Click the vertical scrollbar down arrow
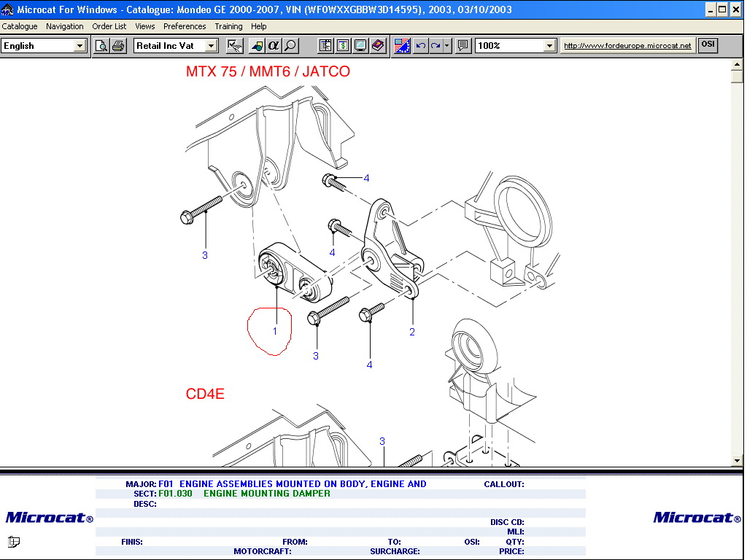Screen dimensions: 747x560 tap(737, 460)
